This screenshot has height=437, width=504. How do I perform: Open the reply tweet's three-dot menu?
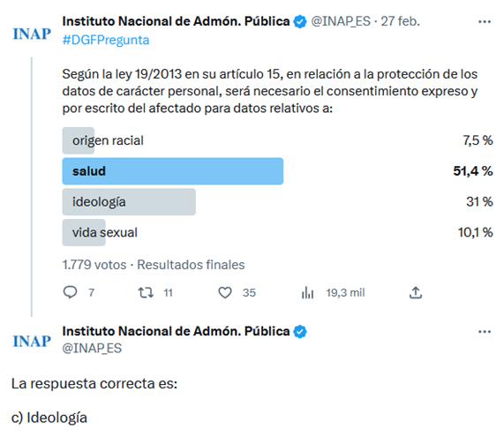485,332
